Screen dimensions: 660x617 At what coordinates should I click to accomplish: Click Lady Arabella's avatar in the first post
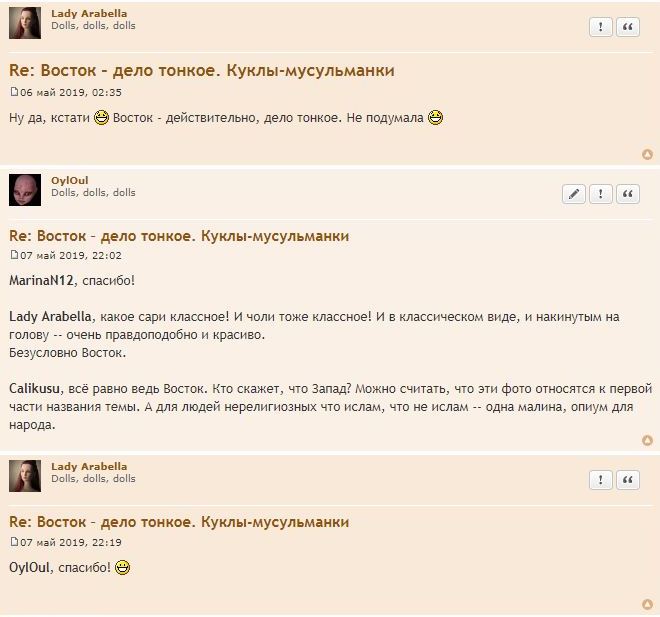click(x=25, y=23)
